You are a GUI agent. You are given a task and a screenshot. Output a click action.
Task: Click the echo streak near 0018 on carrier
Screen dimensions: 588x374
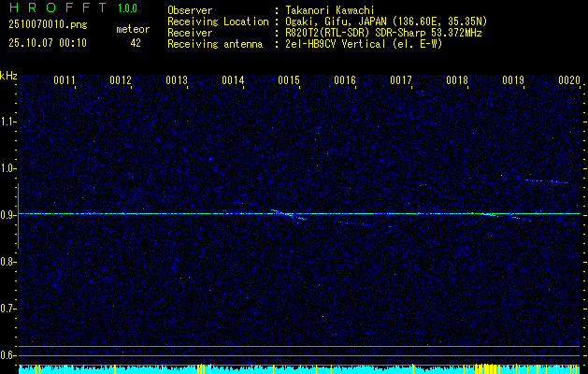point(489,214)
